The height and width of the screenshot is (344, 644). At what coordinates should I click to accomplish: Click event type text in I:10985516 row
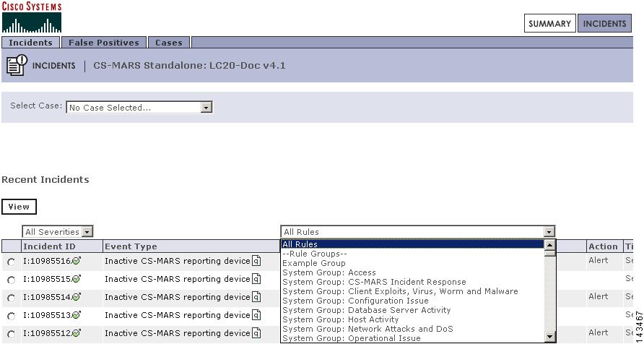pos(178,261)
